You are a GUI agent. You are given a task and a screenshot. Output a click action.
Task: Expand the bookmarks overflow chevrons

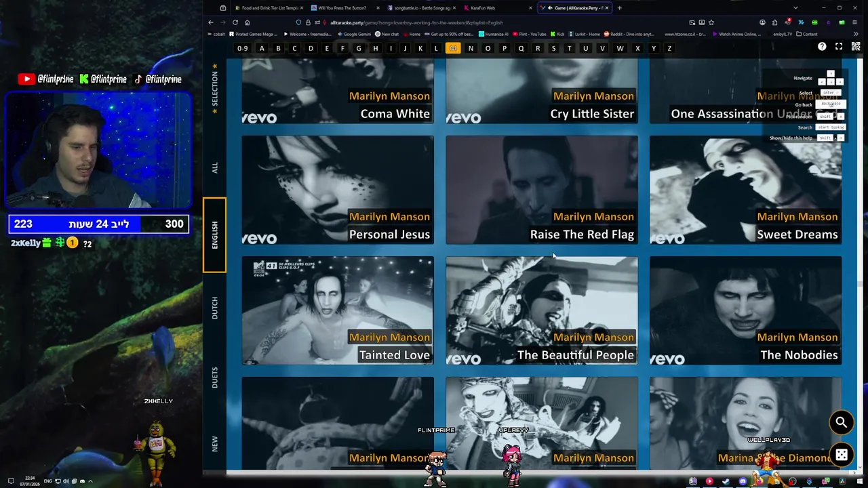click(x=856, y=34)
